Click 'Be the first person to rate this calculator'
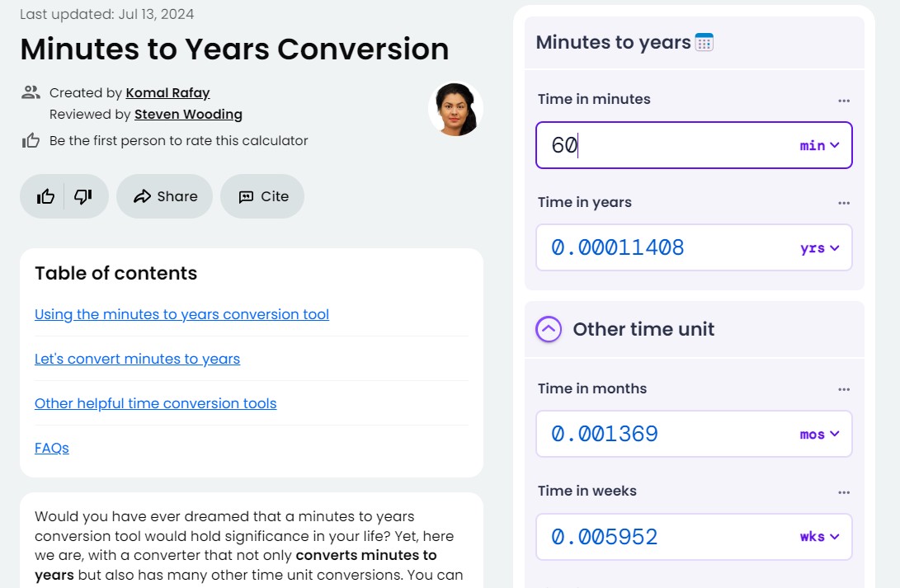 click(178, 140)
